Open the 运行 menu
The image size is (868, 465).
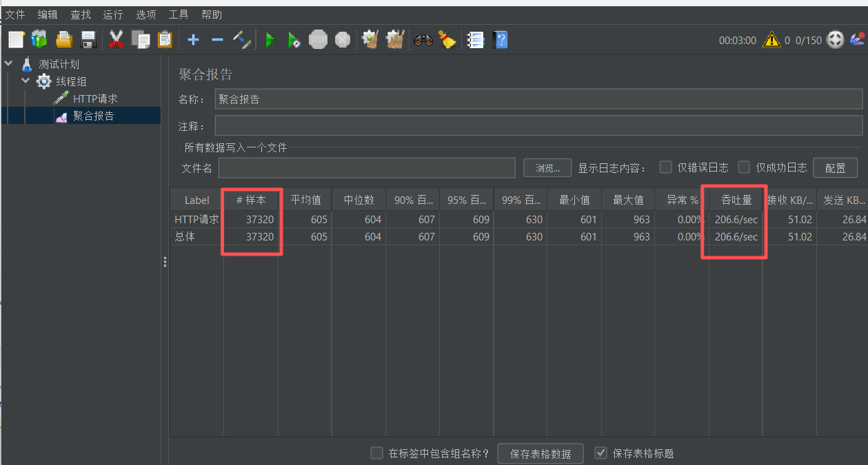112,14
